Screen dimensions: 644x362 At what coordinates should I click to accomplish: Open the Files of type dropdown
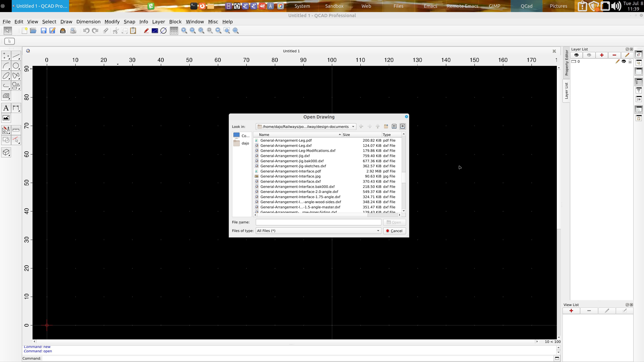tap(378, 231)
